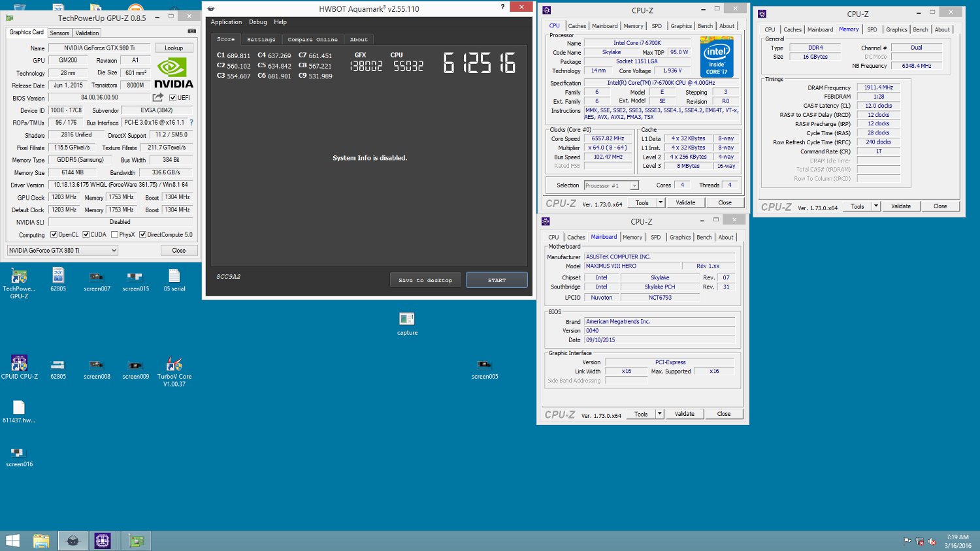Click Close in the CPU-Z Mainboard window
Viewport: 980px width, 551px height.
(724, 414)
